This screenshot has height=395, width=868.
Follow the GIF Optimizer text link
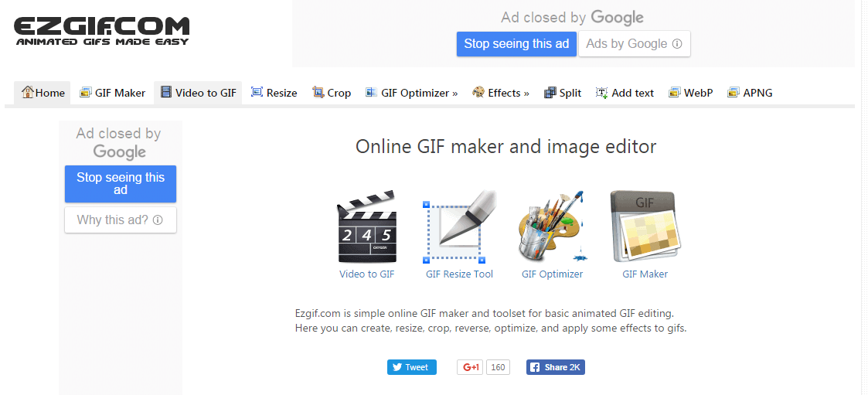(553, 274)
